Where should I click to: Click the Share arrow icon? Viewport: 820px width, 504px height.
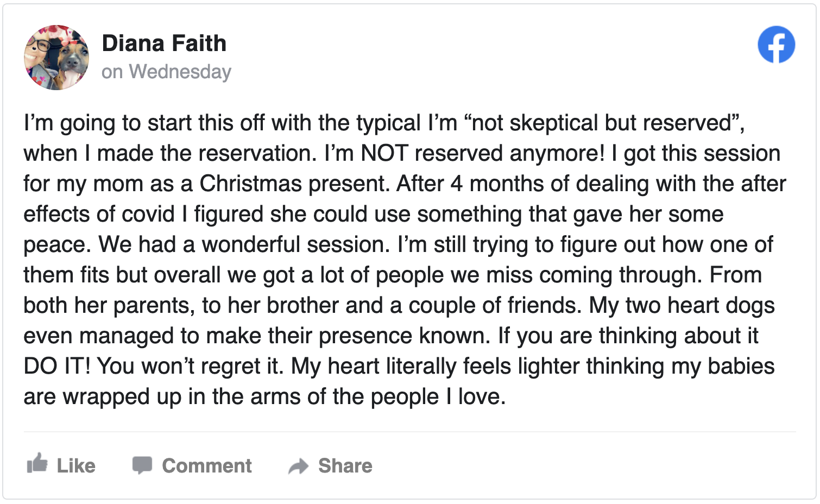coord(298,466)
